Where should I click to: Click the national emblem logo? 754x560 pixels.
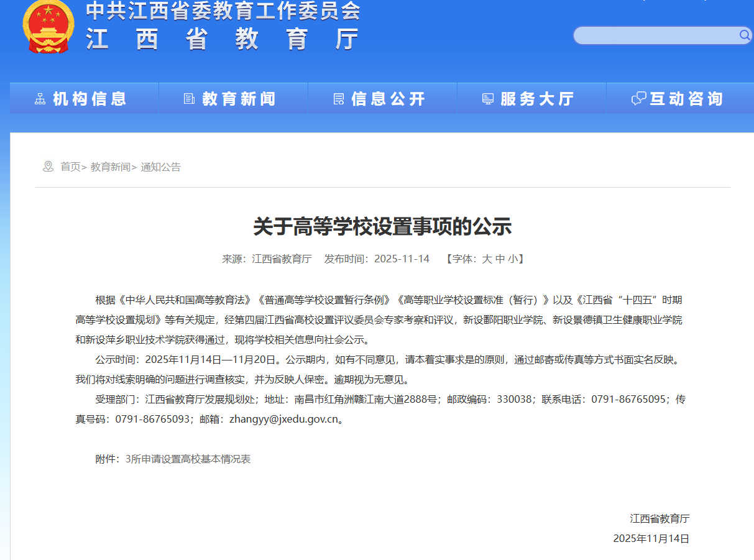pyautogui.click(x=48, y=27)
